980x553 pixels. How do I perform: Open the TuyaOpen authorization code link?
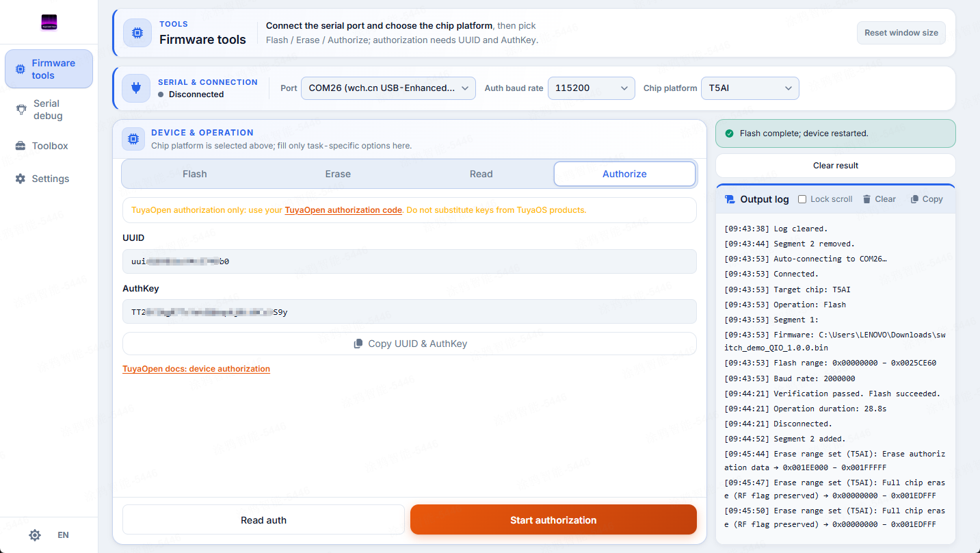343,210
